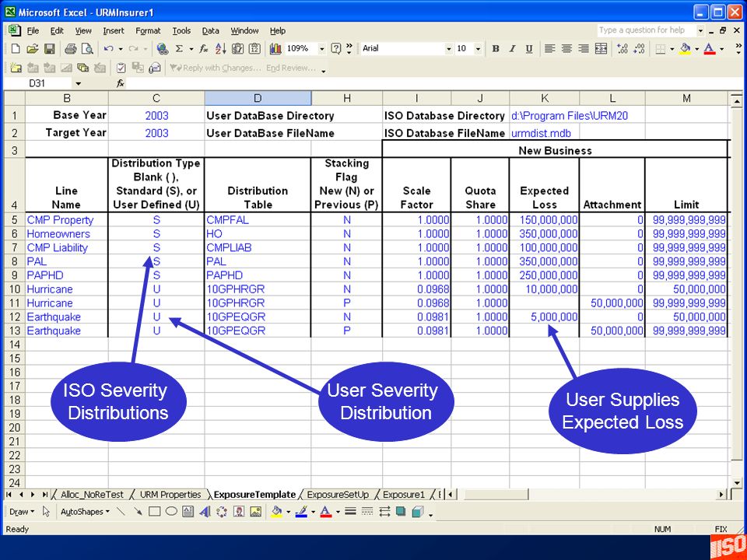The height and width of the screenshot is (560, 747).
Task: Insert a Text Box from the Drawing toolbar
Action: (188, 512)
